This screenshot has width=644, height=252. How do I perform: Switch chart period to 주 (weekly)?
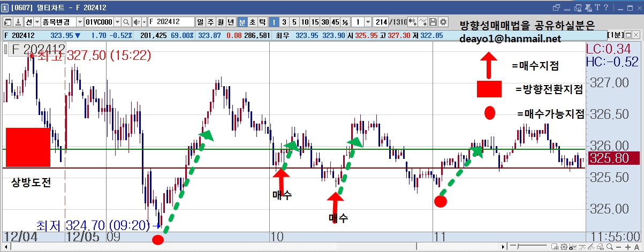(210, 22)
